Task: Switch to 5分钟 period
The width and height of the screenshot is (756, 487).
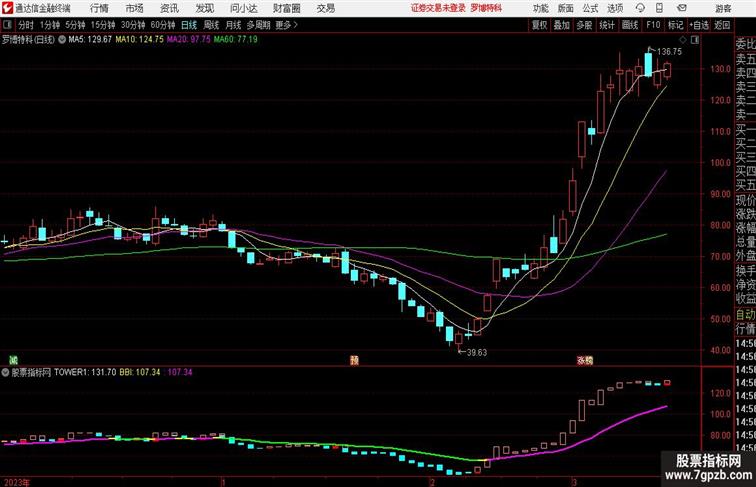Action: [x=75, y=25]
